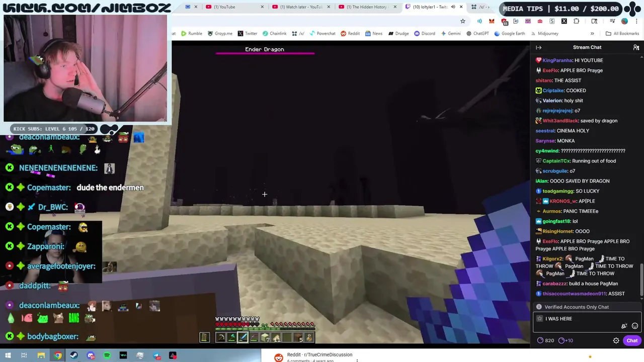
Task: Click chat username thisaccountwasmadeon911
Action: coord(574,294)
